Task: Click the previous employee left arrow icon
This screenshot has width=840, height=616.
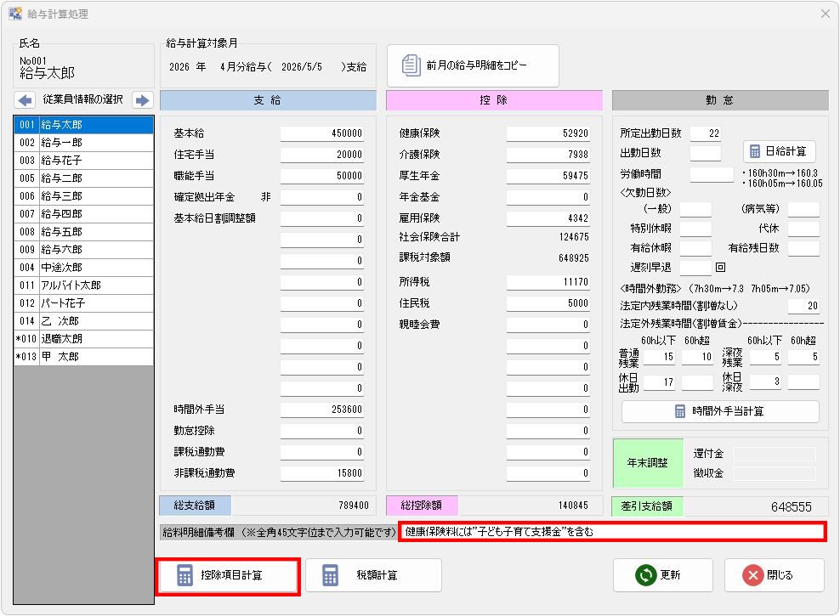Action: [x=25, y=100]
